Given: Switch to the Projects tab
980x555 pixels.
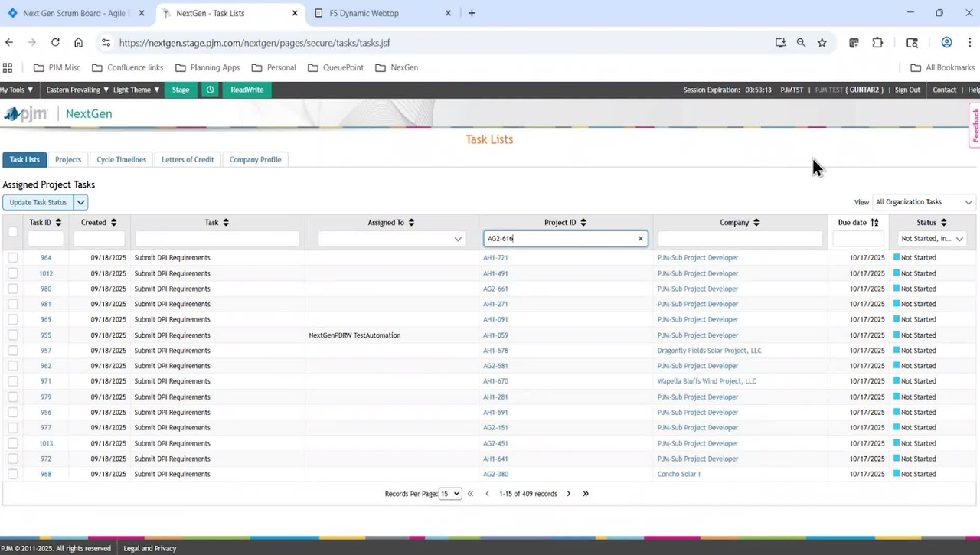Looking at the screenshot, I should click(x=68, y=160).
